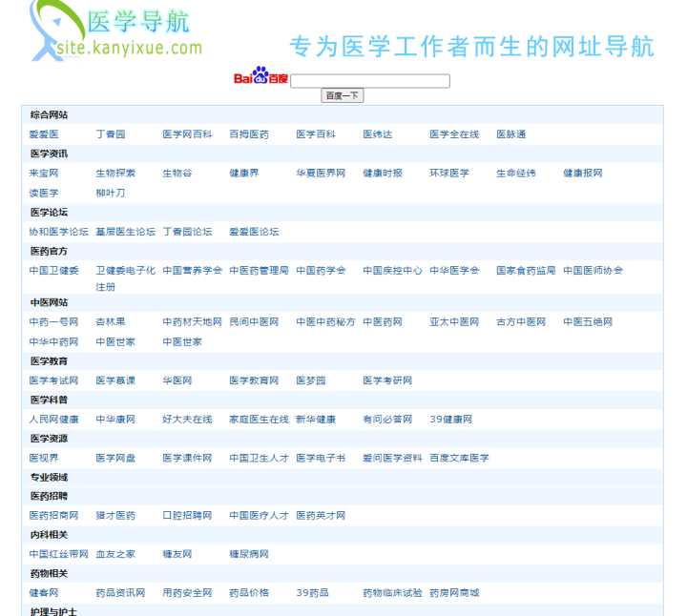
Task: Open the 医脉通 link
Action: click(510, 134)
